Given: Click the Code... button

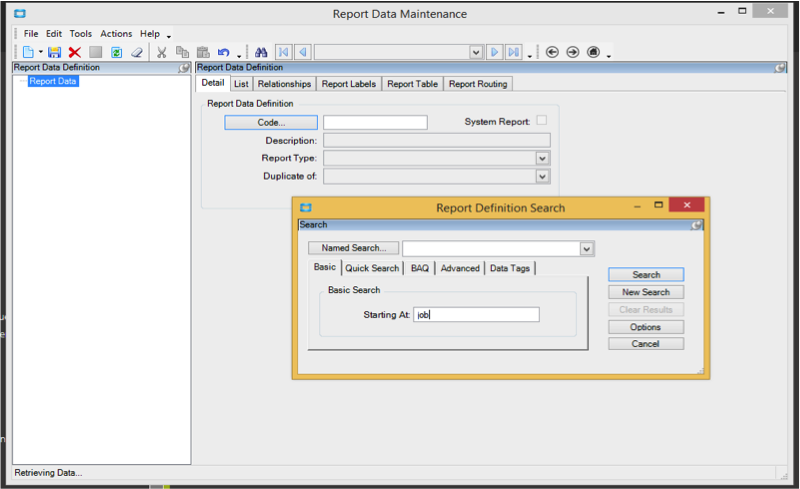Looking at the screenshot, I should (x=271, y=123).
